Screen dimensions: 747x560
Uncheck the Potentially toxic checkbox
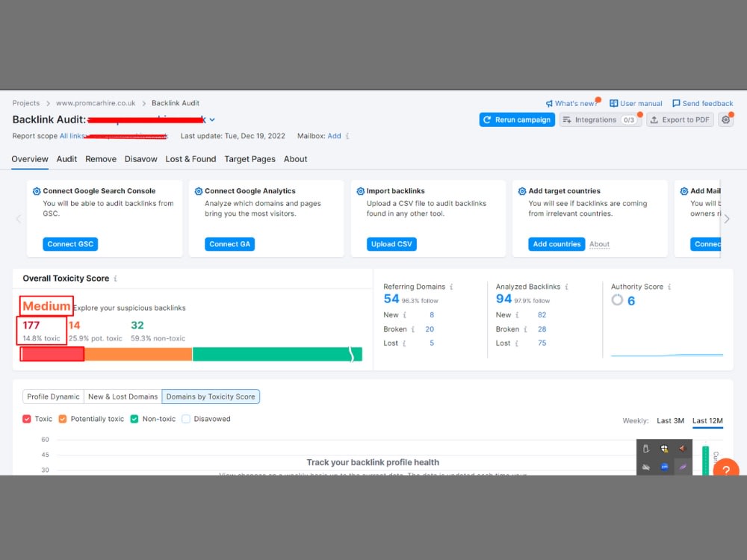tap(63, 419)
